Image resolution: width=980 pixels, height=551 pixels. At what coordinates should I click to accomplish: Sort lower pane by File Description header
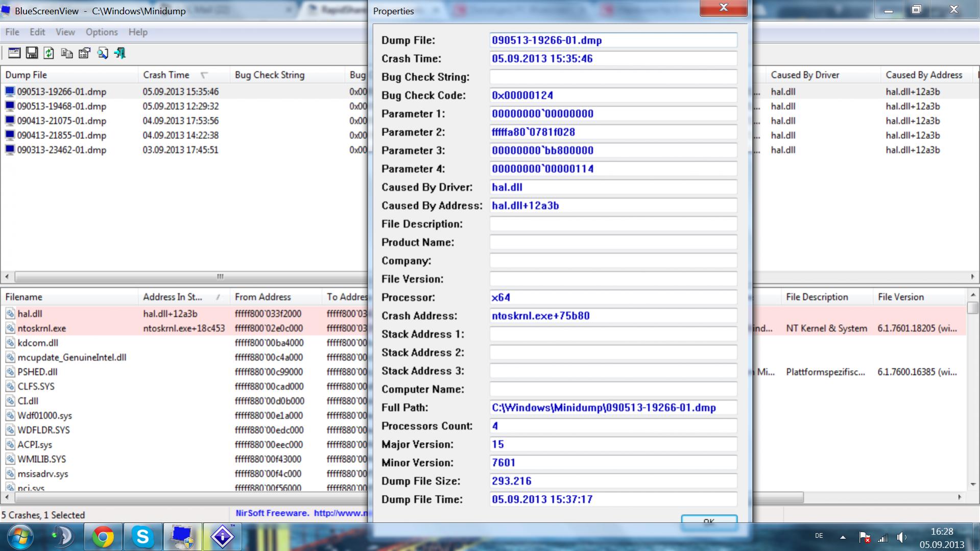(x=827, y=297)
